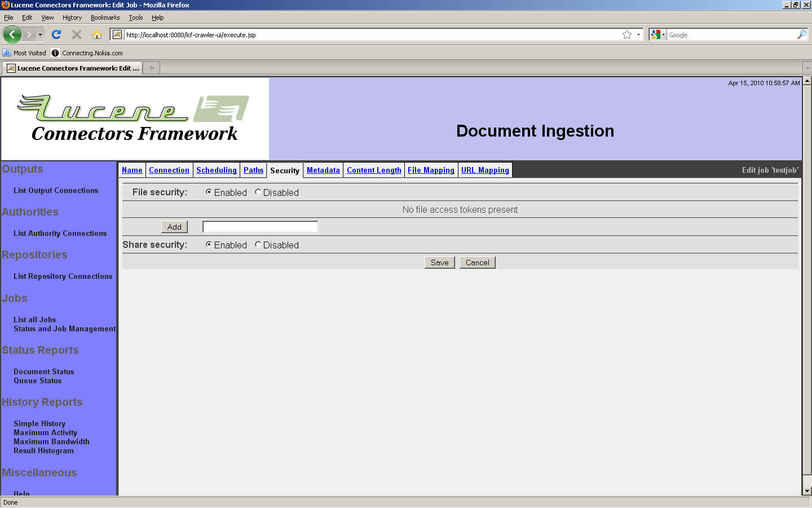
Task: Click the Stop loading X icon
Action: tap(77, 34)
